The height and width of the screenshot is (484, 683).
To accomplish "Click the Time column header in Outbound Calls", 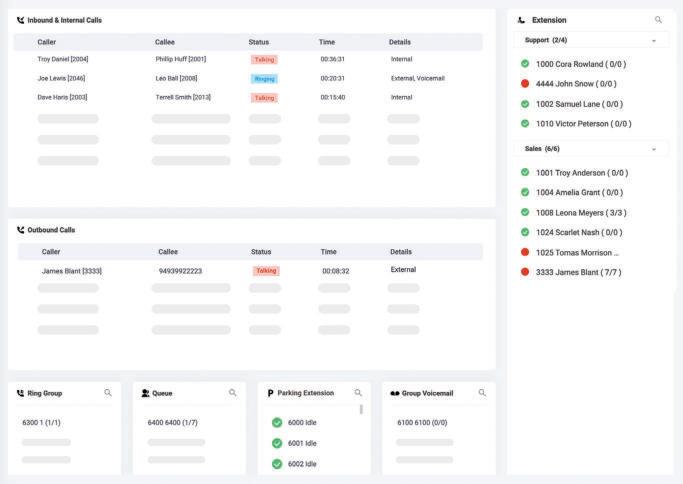I will 328,252.
